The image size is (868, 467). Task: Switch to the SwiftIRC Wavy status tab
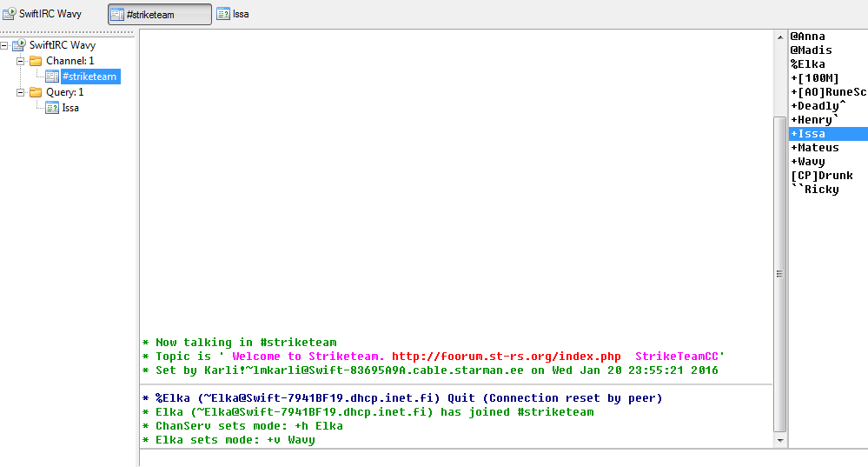pos(43,14)
